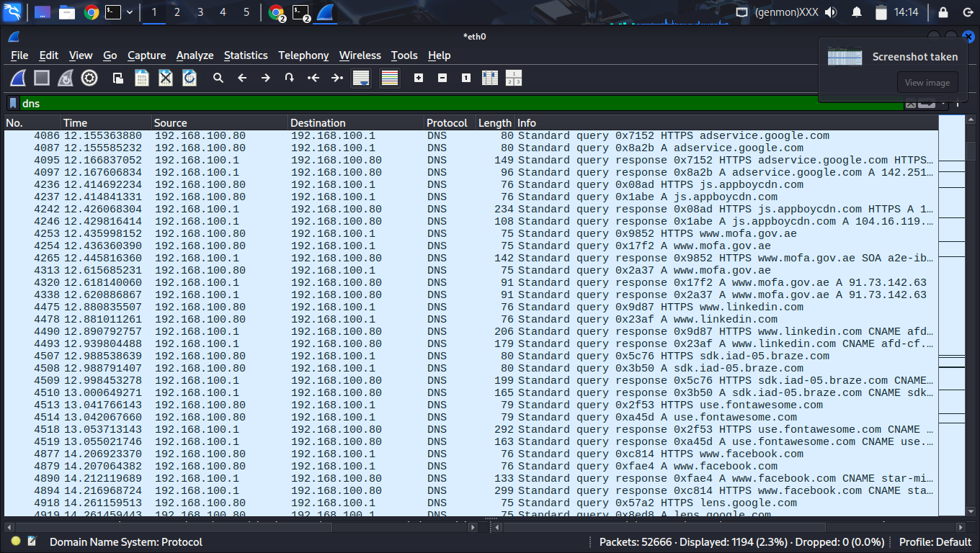Select packet 4877 HTTPS query www.facebook.com
Viewport: 980px width, 553px height.
471,454
